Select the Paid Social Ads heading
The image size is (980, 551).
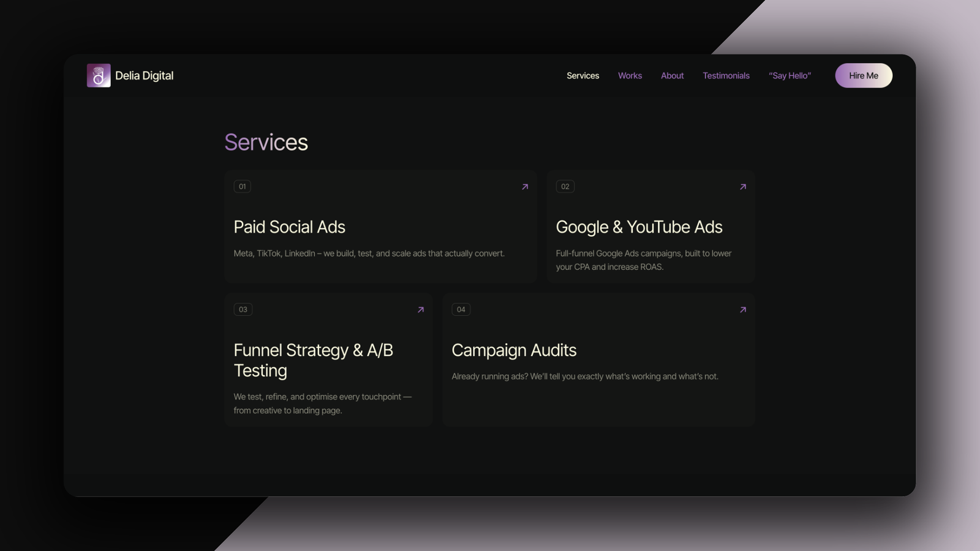click(x=290, y=227)
